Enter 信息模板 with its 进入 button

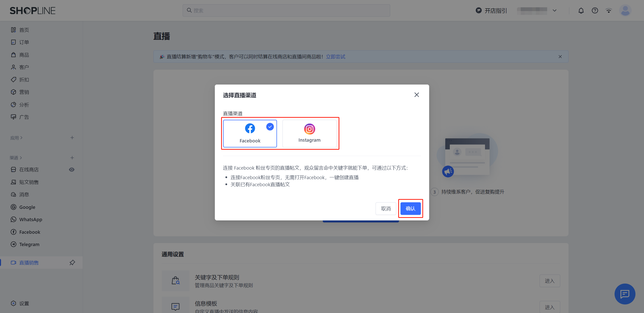point(550,307)
